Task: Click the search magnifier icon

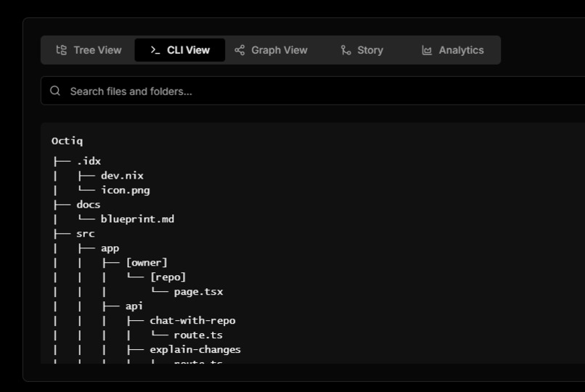Action: (x=55, y=91)
